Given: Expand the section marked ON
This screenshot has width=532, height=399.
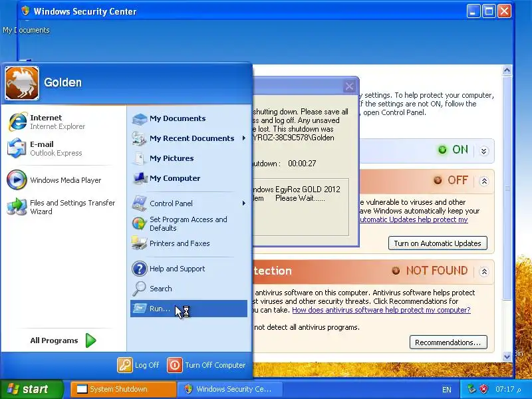Looking at the screenshot, I should (484, 151).
